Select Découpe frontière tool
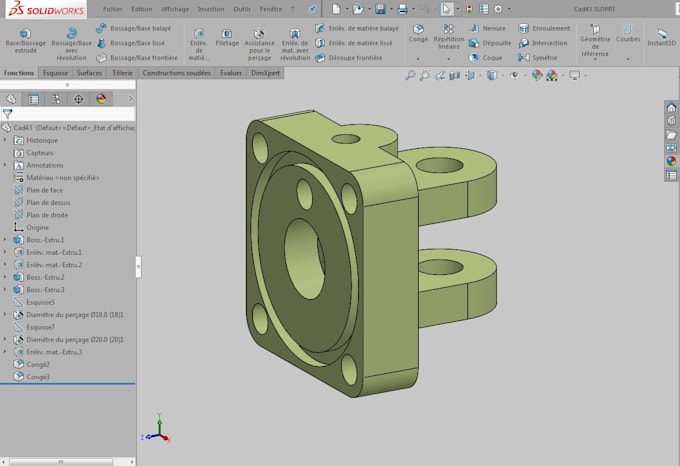Image resolution: width=680 pixels, height=466 pixels. [x=349, y=58]
